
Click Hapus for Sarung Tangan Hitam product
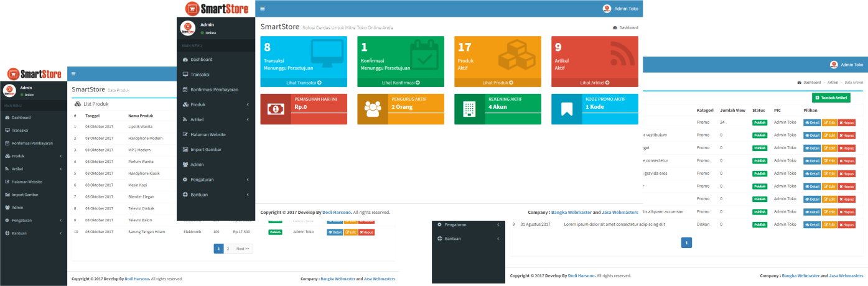coord(366,232)
